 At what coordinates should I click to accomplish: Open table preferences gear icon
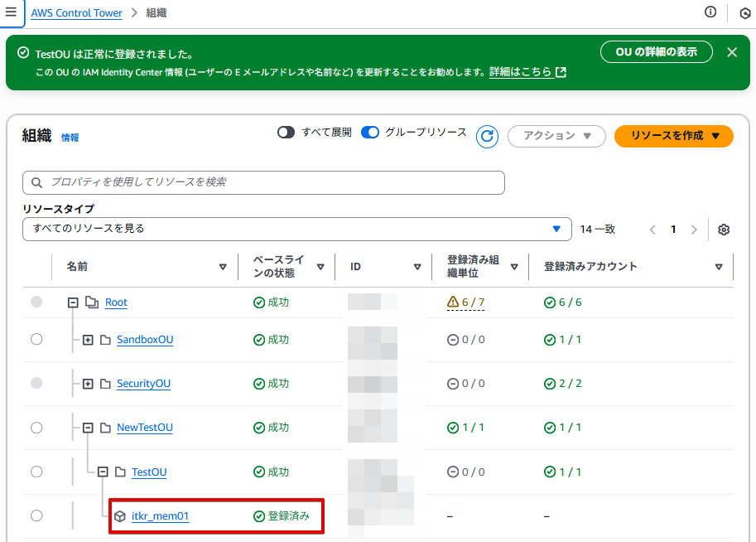click(x=723, y=230)
